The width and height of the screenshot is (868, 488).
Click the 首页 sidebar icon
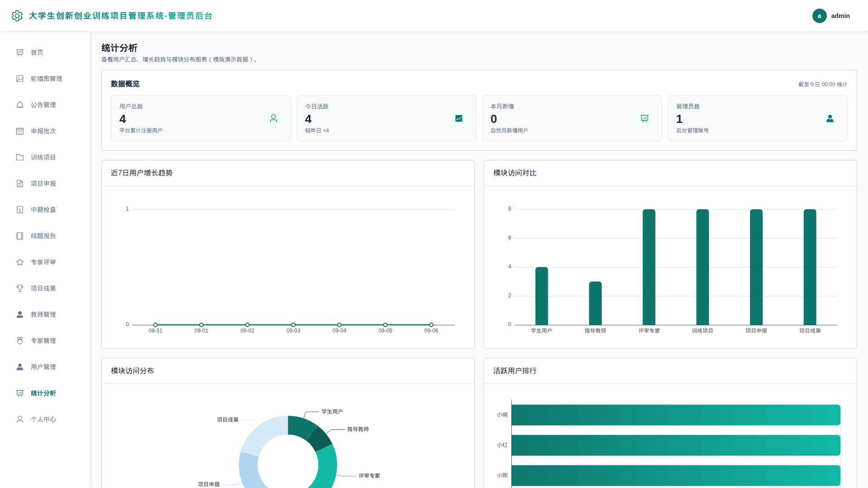click(20, 52)
